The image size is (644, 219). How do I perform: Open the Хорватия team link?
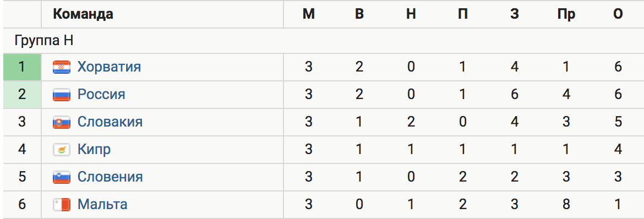click(x=109, y=67)
